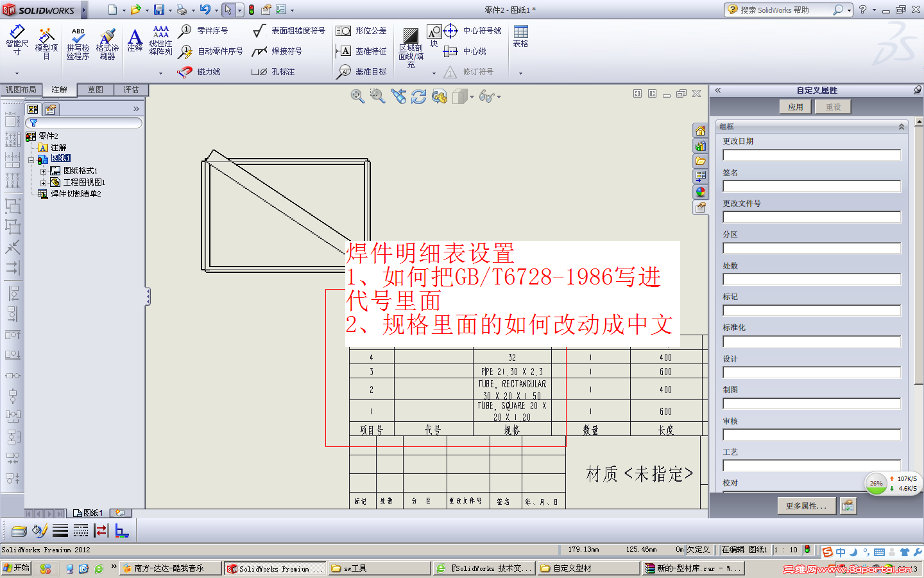The width and height of the screenshot is (924, 578).
Task: Return to the previous view
Action: pyautogui.click(x=398, y=96)
